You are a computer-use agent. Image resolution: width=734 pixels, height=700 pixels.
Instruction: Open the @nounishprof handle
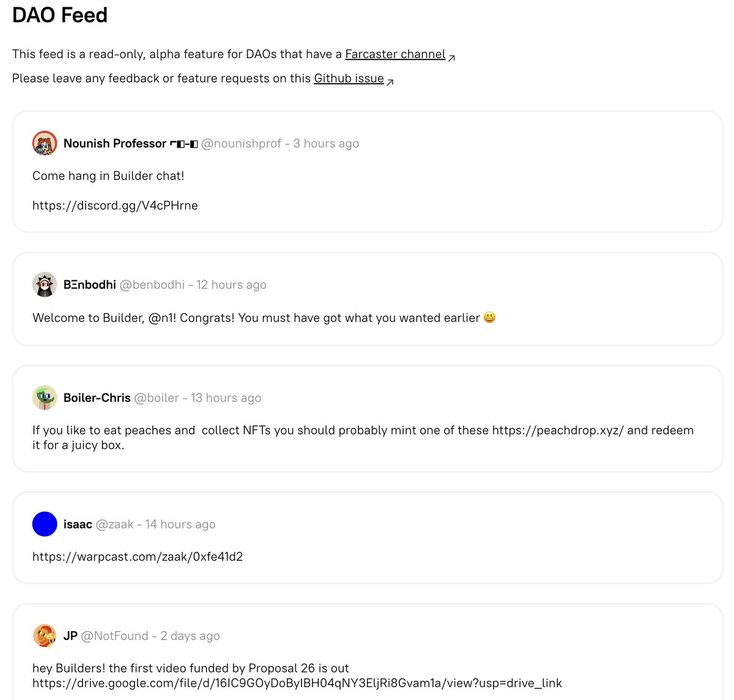241,143
